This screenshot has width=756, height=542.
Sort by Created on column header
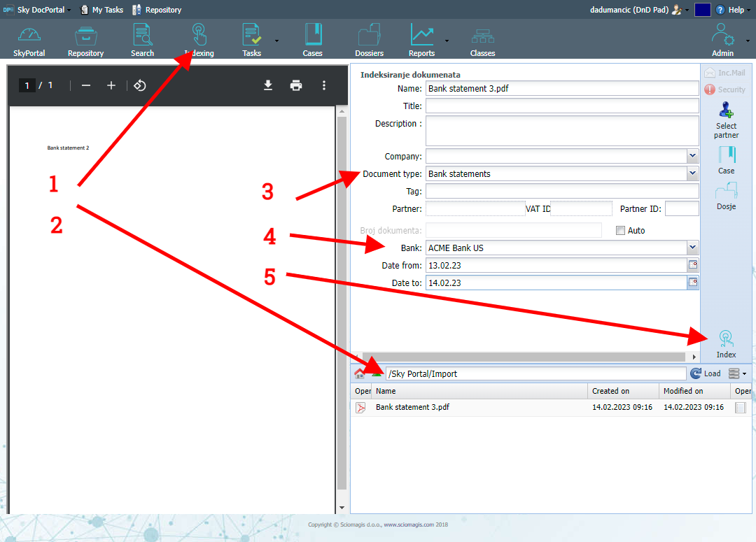click(x=624, y=391)
